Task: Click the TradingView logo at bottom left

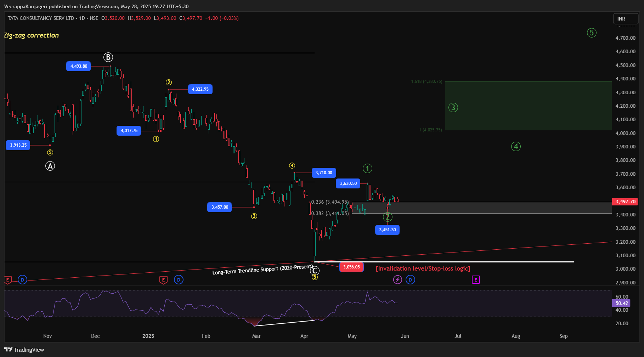Action: (x=24, y=350)
